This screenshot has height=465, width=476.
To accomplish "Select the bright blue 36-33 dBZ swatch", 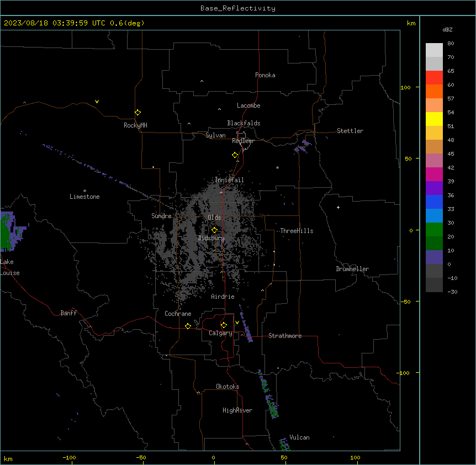I will pos(434,202).
